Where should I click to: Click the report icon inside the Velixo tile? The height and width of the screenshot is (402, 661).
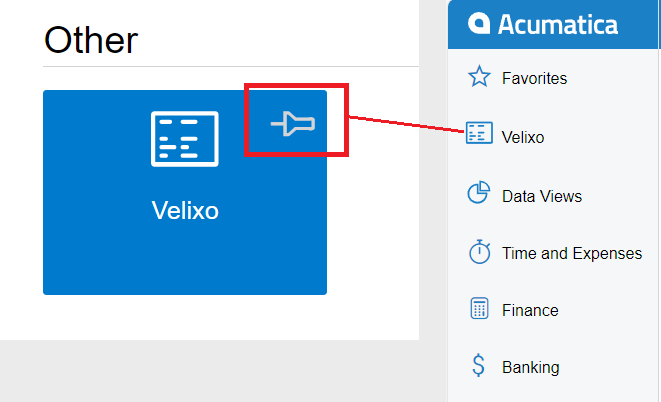(x=185, y=139)
